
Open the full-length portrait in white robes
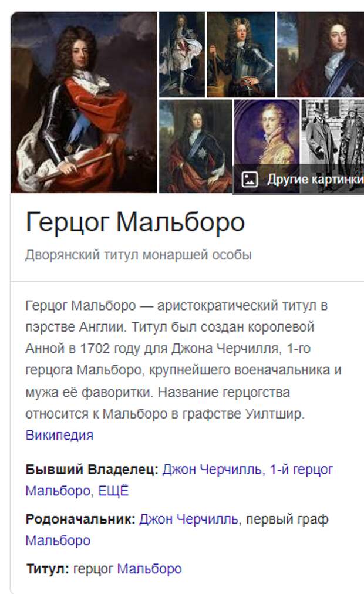point(182,55)
